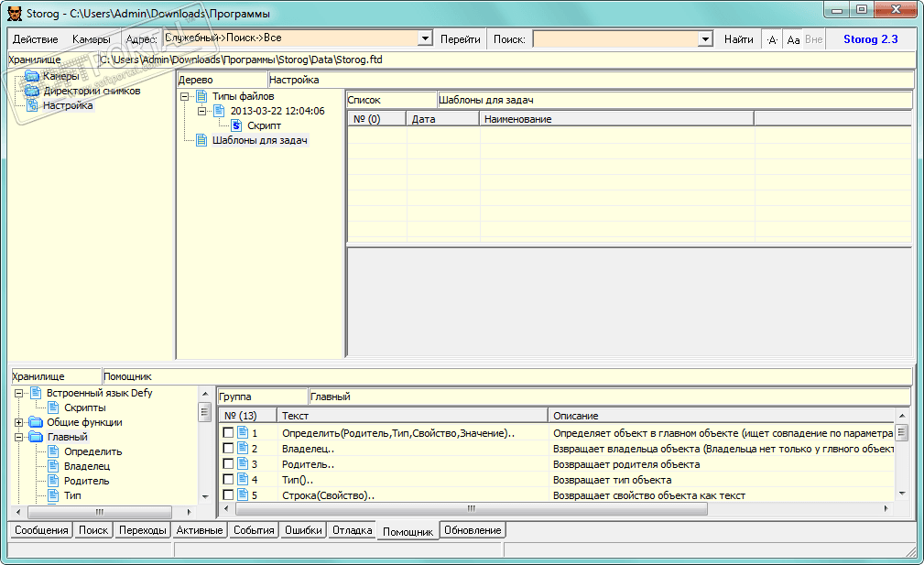Click the Storog 2.3 link

[x=870, y=39]
